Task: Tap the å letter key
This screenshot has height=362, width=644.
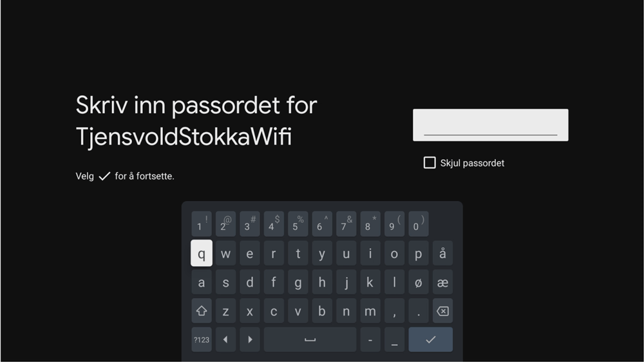Action: pos(443,253)
